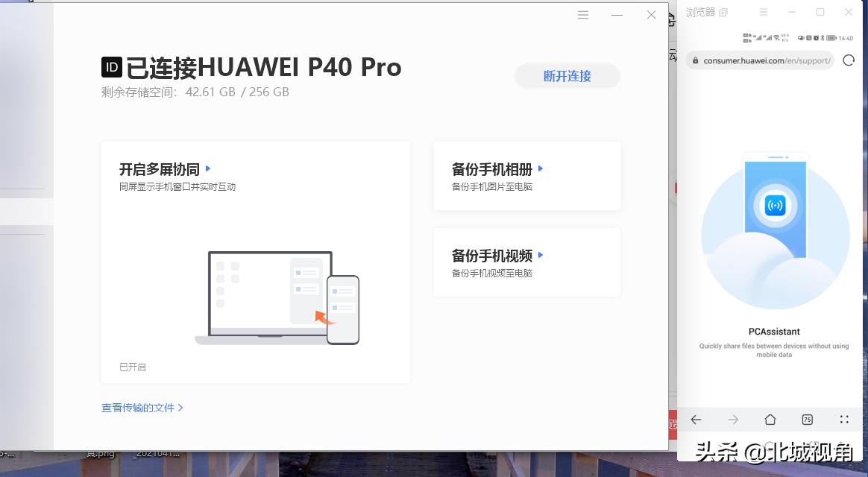868x477 pixels.
Task: Tap the forward navigation arrow in phone browser
Action: [x=733, y=420]
